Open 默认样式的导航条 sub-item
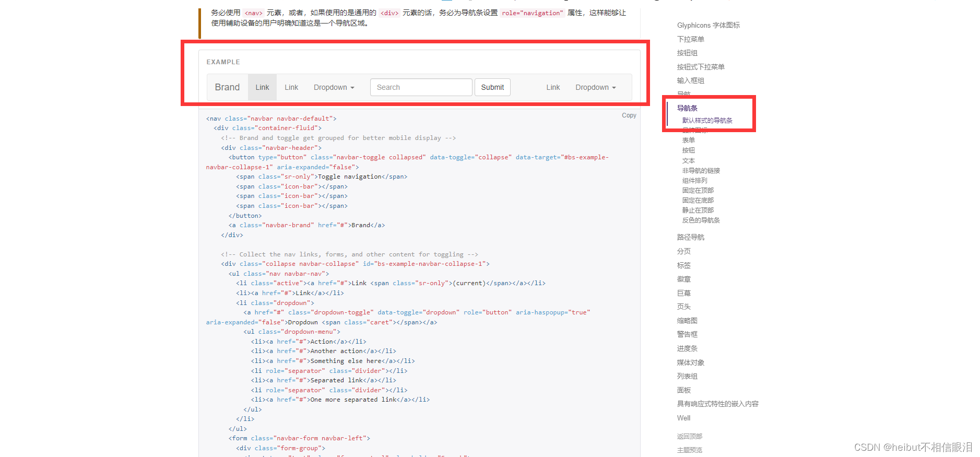 [x=707, y=121]
